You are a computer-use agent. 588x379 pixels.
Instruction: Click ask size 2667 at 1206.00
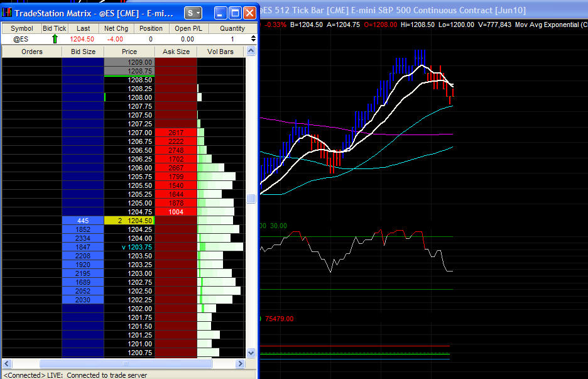[176, 168]
